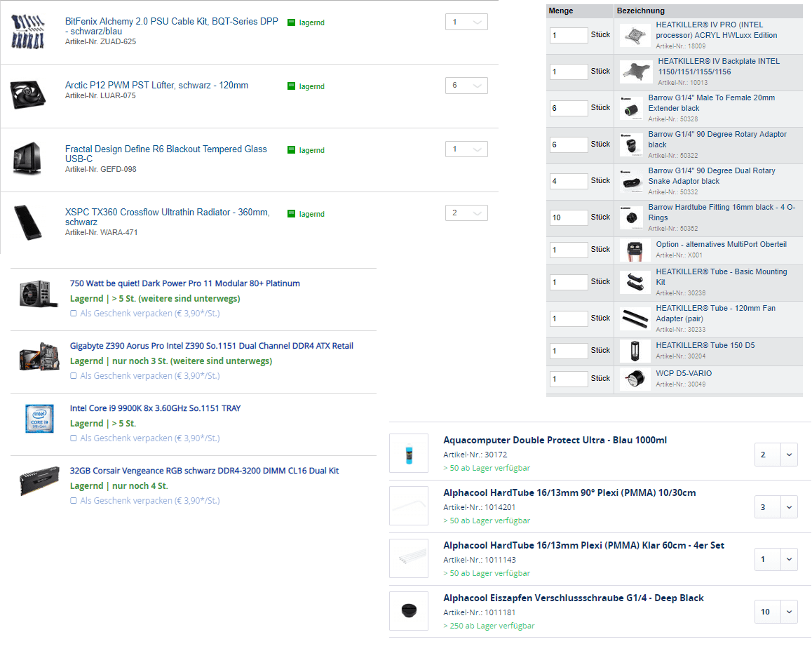Open Option alternatives MultiPort Oberteil link

pos(721,244)
